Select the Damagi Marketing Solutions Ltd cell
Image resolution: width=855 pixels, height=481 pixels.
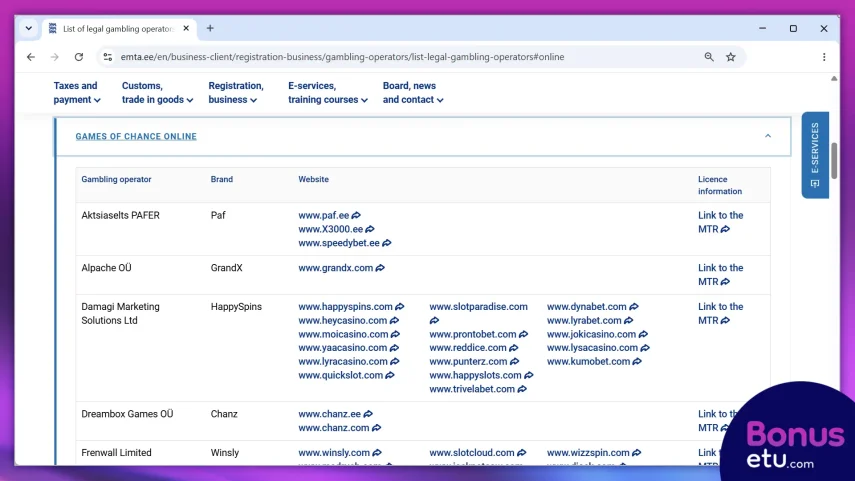pos(121,314)
